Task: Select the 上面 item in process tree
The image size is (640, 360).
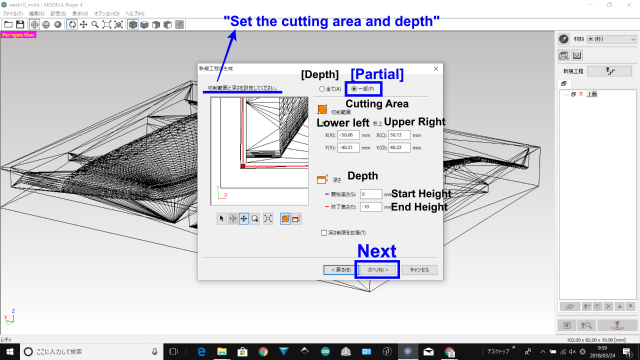Action: 592,94
